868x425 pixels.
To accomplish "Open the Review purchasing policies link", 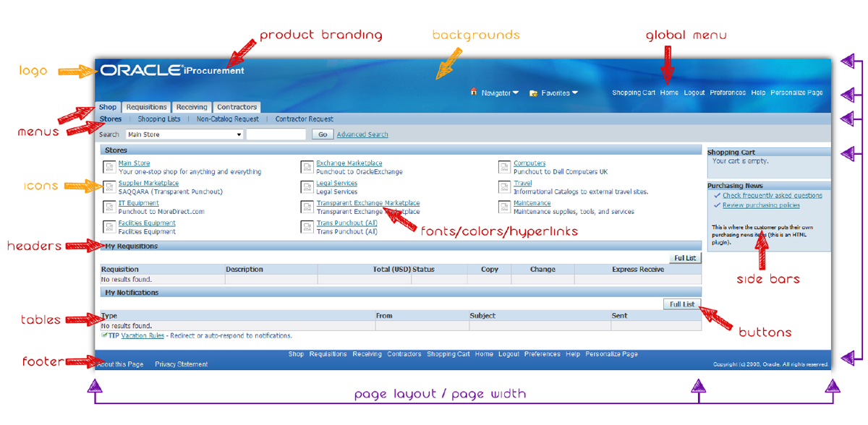I will tap(761, 205).
